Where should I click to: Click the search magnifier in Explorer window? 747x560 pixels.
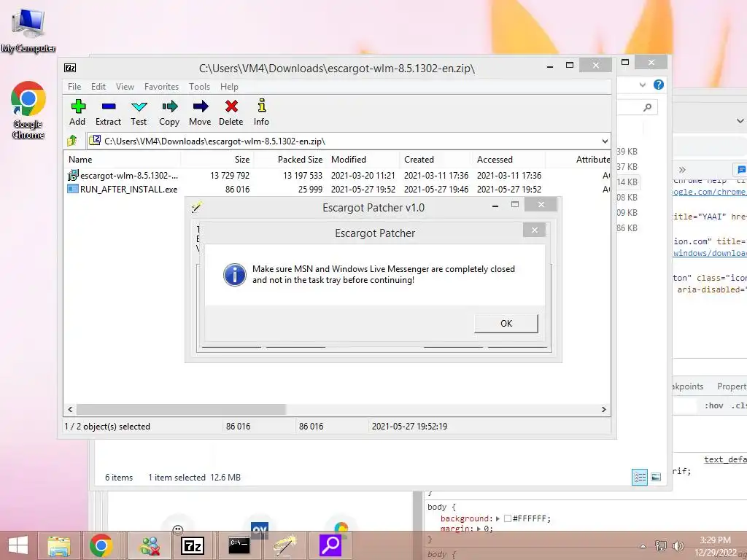click(x=647, y=108)
